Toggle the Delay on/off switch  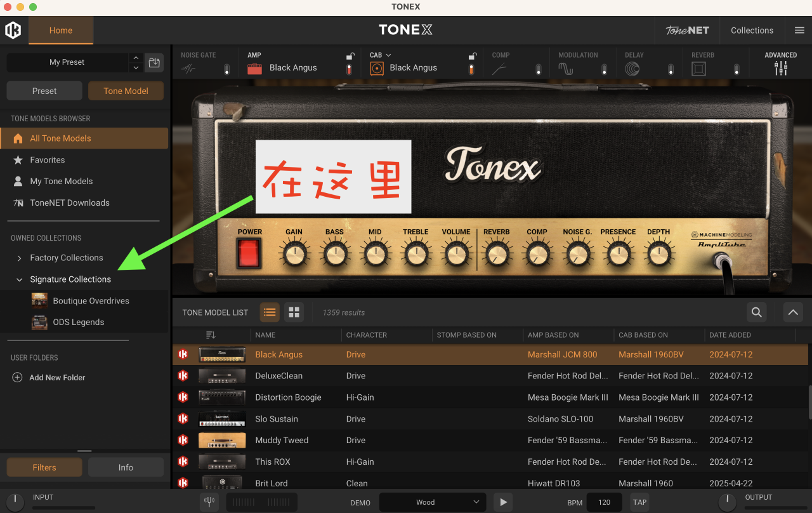pyautogui.click(x=671, y=69)
